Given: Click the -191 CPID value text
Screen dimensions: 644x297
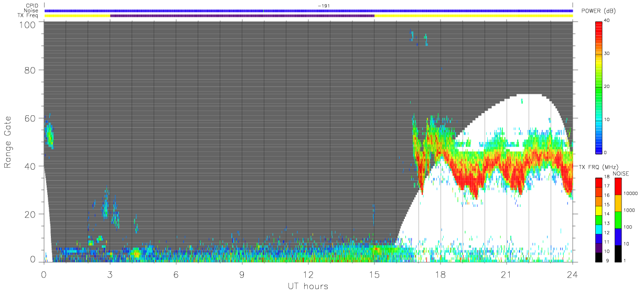Looking at the screenshot, I should pyautogui.click(x=324, y=6).
